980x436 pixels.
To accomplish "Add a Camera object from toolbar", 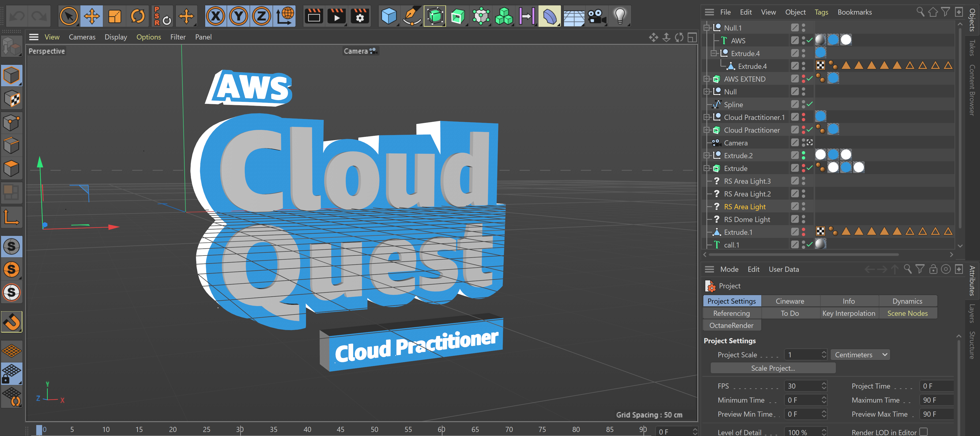I will click(596, 16).
